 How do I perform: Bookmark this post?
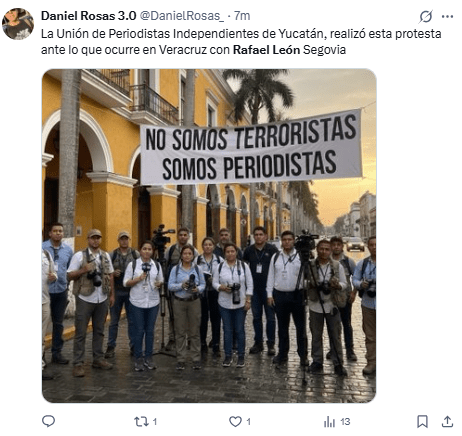click(422, 422)
